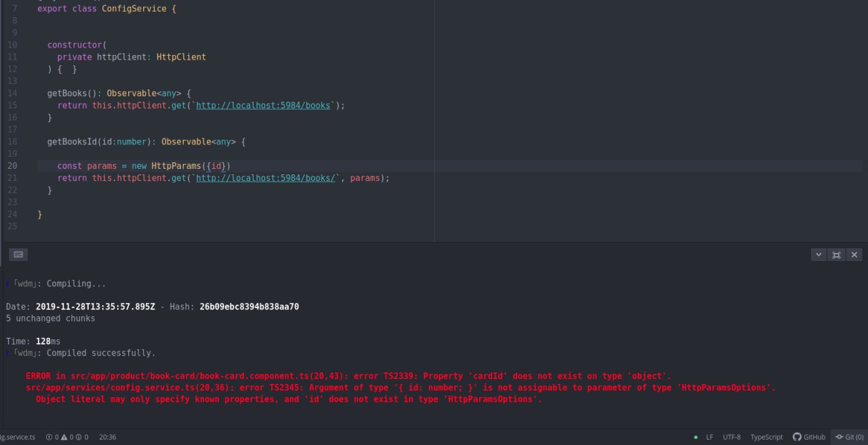Click line number 14 in gutter

pos(12,94)
